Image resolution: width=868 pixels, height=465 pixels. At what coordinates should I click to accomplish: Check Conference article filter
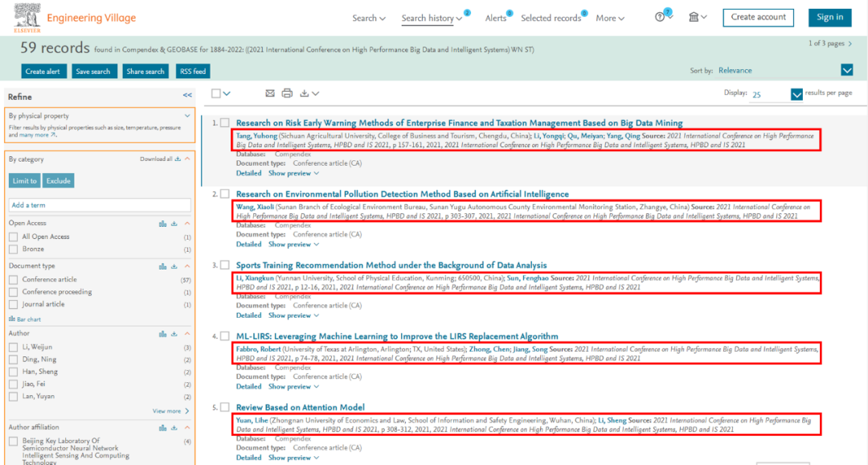pos(14,280)
